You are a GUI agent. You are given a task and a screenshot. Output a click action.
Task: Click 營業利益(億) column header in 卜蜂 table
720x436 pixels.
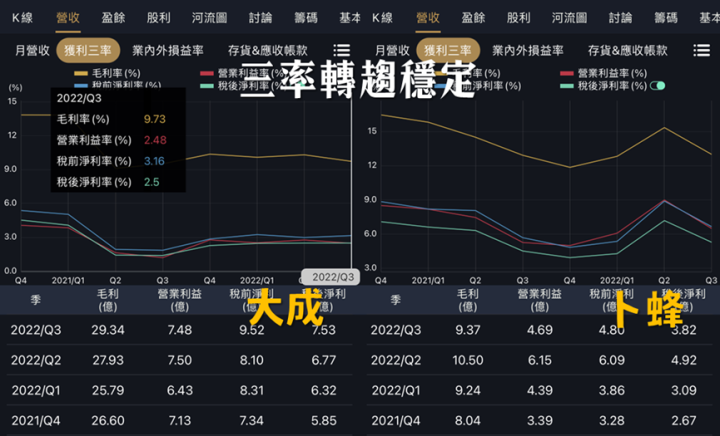pos(540,300)
